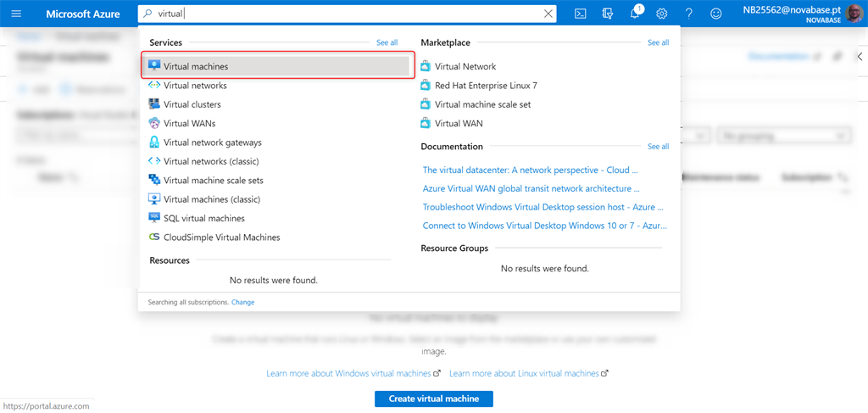The height and width of the screenshot is (413, 868).
Task: Open Virtual machine scale sets service
Action: coord(213,181)
